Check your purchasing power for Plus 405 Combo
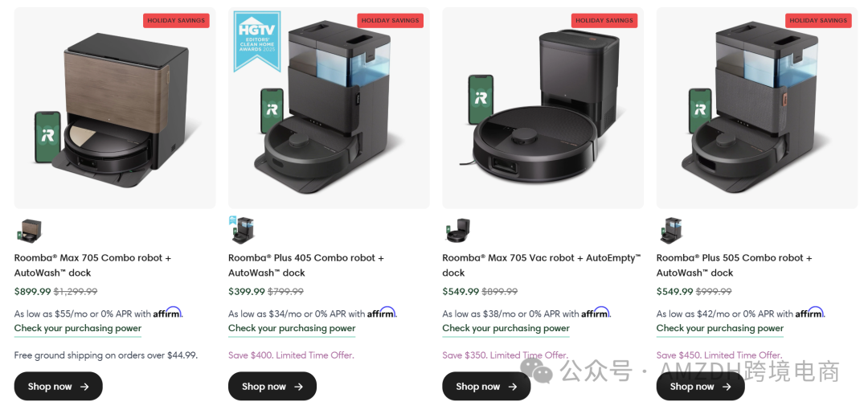Screen dimensions: 868x406 292,329
